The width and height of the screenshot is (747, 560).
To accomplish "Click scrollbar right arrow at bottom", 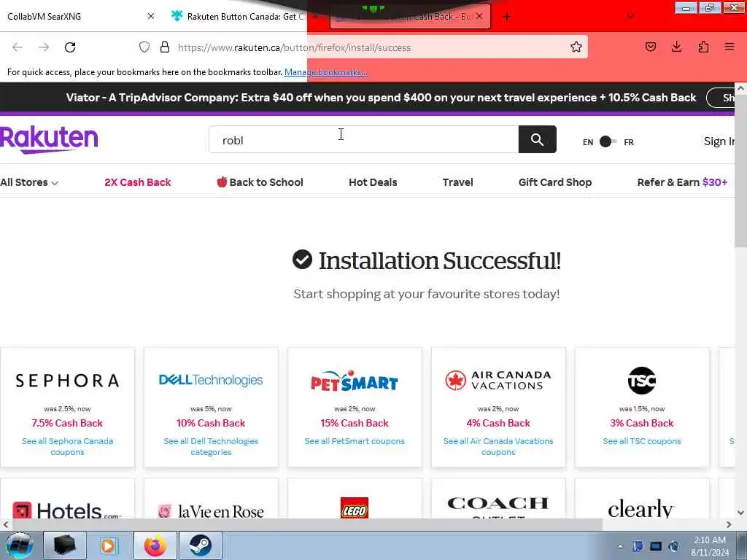I will coord(729,524).
